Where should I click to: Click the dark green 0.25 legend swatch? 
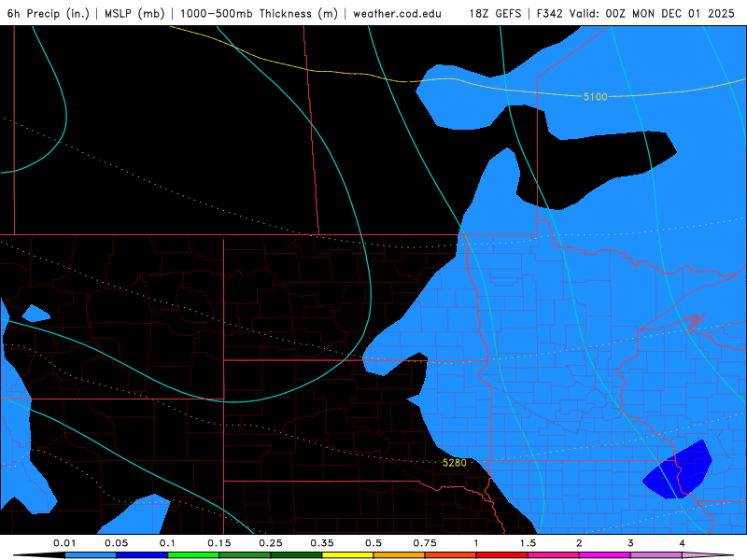[x=296, y=555]
